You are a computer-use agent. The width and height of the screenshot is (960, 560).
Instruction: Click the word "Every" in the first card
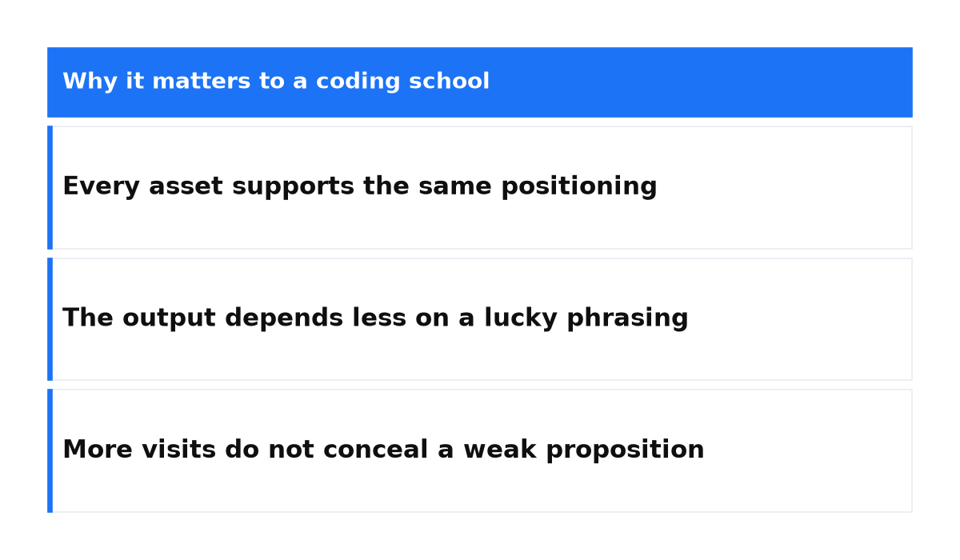(102, 187)
